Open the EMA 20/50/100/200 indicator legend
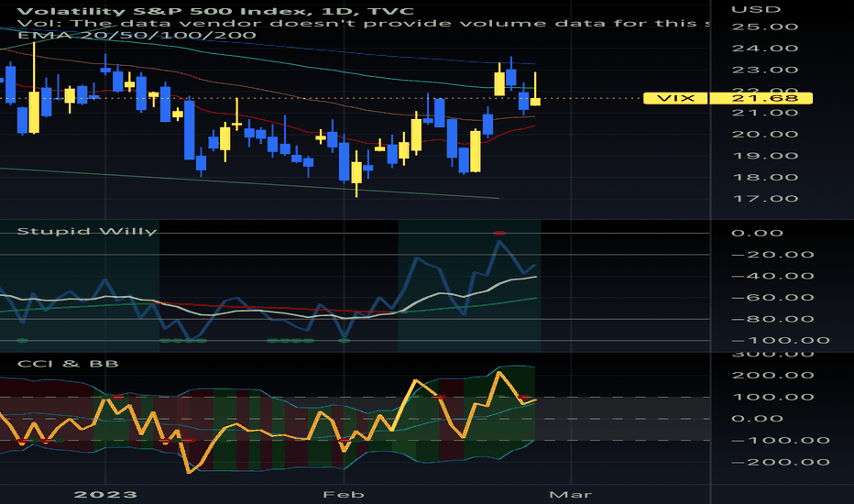854x504 pixels. pos(137,36)
